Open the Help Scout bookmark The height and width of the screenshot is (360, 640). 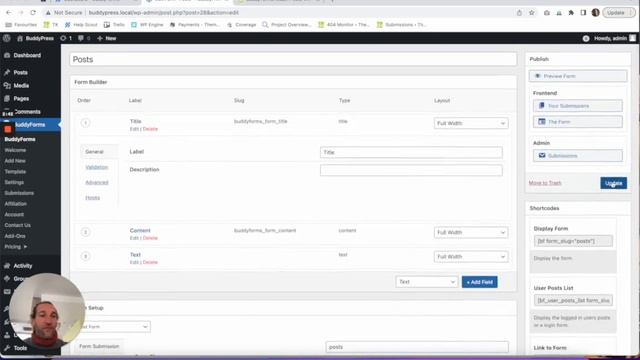click(x=81, y=25)
